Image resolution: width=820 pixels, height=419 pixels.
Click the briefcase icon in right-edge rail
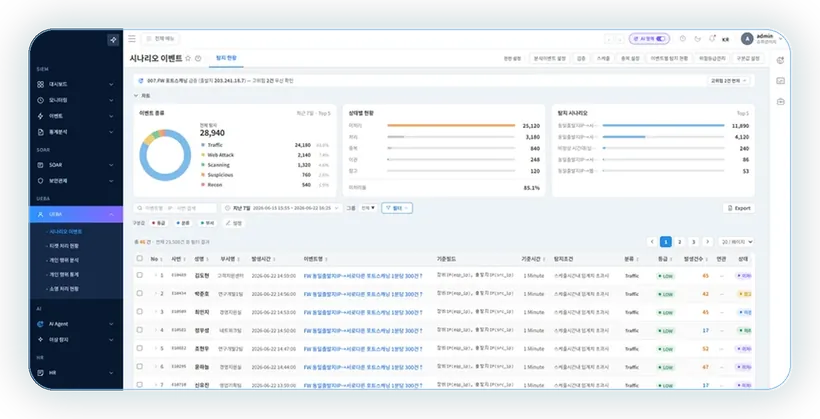click(780, 101)
